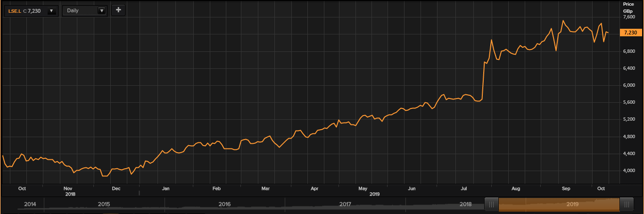Click the 4,000 price axis label
This screenshot has width=644, height=214.
coord(629,171)
